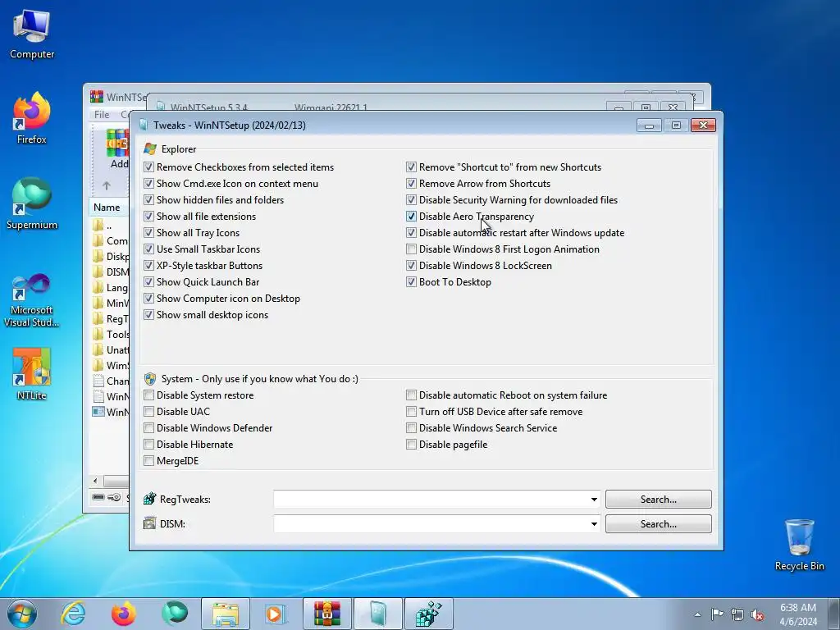Open the Action Center flag icon
This screenshot has height=630, width=840.
pyautogui.click(x=717, y=614)
